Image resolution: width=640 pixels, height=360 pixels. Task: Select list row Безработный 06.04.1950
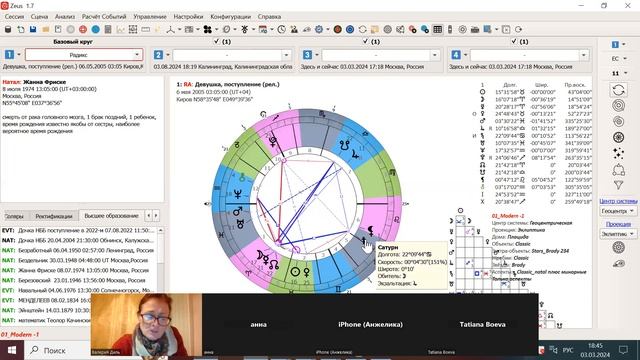(x=78, y=250)
